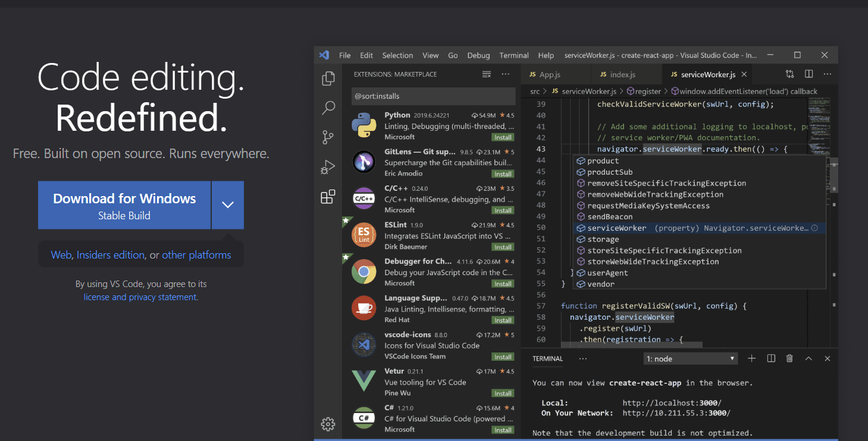The image size is (868, 441).
Task: Open terminal panel overflow ellipsis menu
Action: click(582, 358)
